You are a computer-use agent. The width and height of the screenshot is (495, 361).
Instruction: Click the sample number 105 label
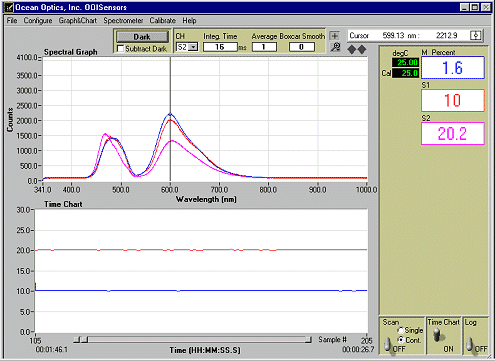point(35,341)
